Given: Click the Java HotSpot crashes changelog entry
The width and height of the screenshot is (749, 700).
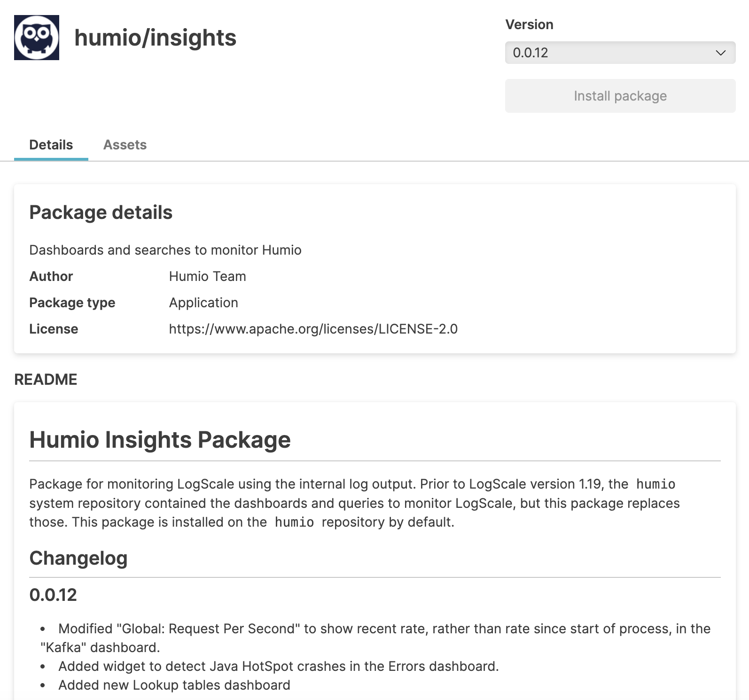Looking at the screenshot, I should pos(278,666).
